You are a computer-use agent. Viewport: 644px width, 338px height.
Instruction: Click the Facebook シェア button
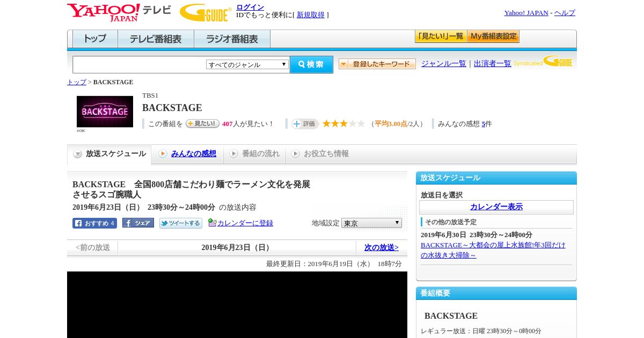coord(138,223)
